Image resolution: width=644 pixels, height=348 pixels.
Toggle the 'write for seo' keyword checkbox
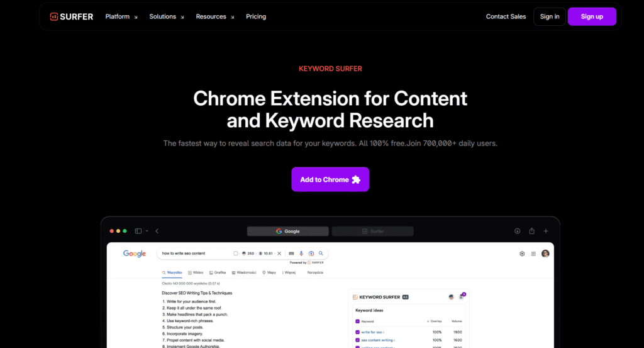click(357, 332)
